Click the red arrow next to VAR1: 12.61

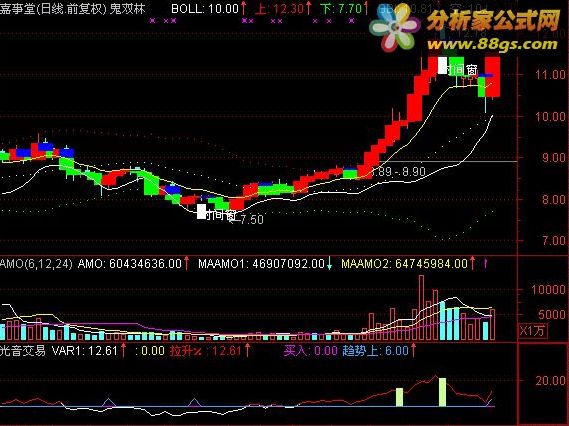click(x=123, y=350)
